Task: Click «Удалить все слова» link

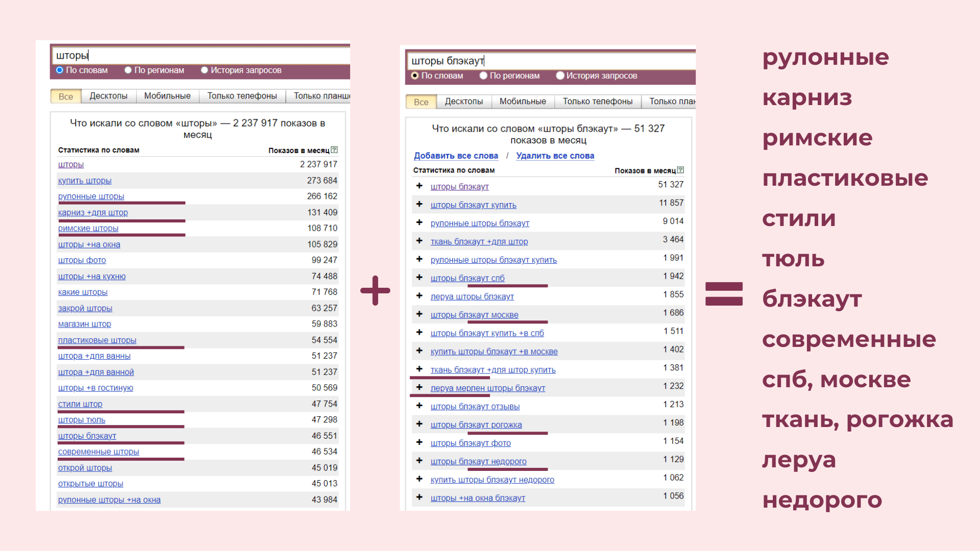Action: [555, 156]
